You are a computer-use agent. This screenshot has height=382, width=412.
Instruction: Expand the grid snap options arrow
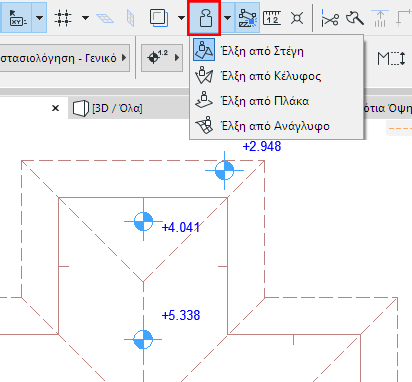click(85, 18)
